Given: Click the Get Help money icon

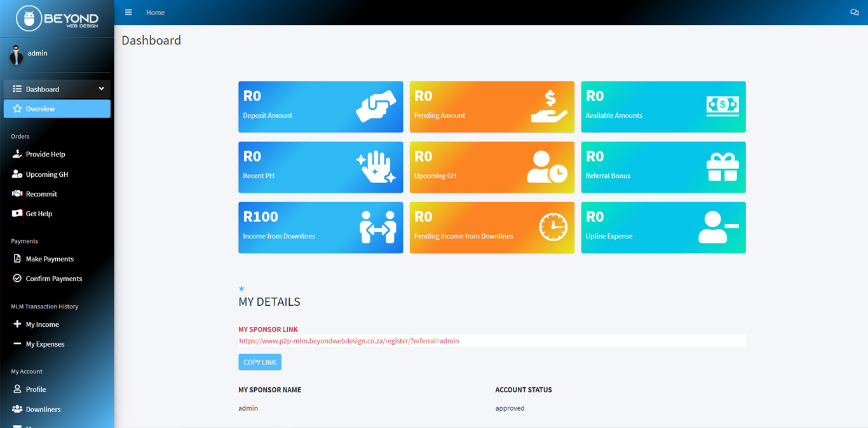Looking at the screenshot, I should pyautogui.click(x=17, y=214).
